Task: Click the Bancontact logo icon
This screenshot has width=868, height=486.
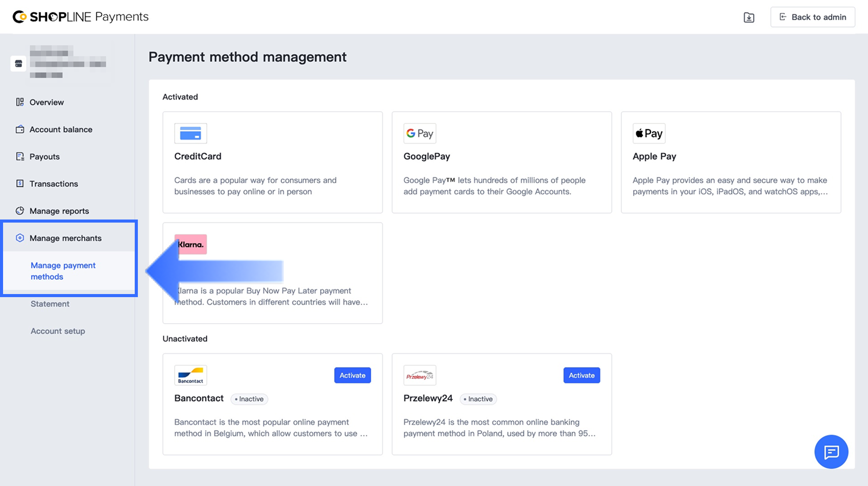Action: pyautogui.click(x=190, y=375)
